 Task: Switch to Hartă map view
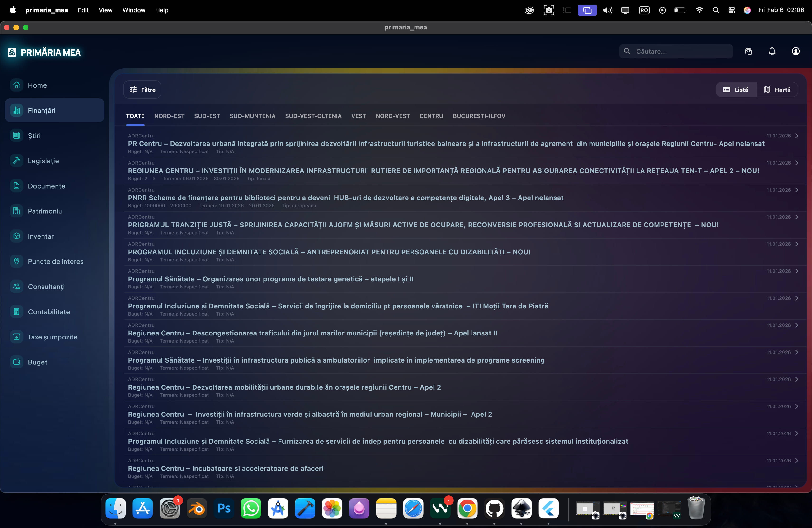tap(777, 90)
